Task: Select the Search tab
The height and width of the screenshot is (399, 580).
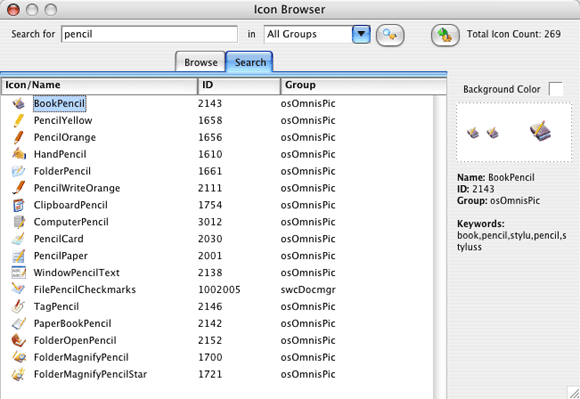Action: (x=250, y=62)
